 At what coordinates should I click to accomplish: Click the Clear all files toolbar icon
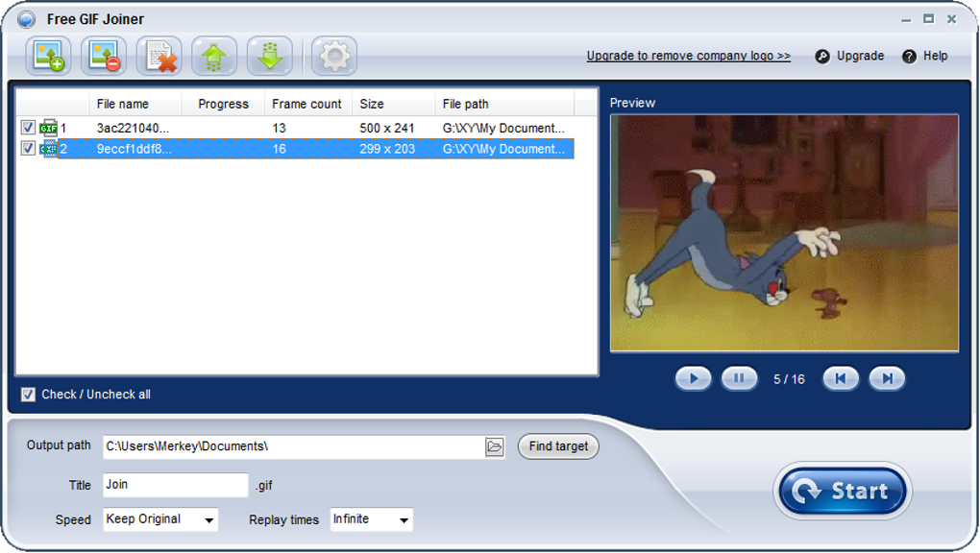pyautogui.click(x=159, y=57)
